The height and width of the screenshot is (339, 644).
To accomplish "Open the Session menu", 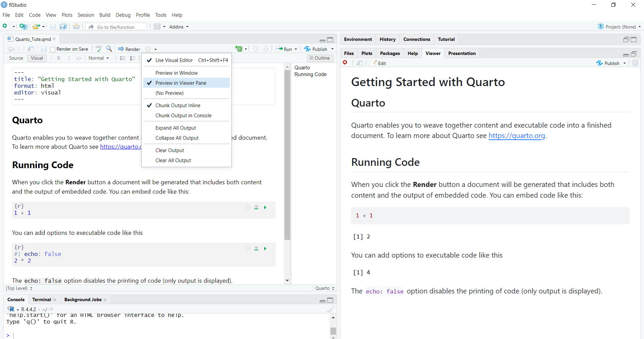I will [86, 15].
